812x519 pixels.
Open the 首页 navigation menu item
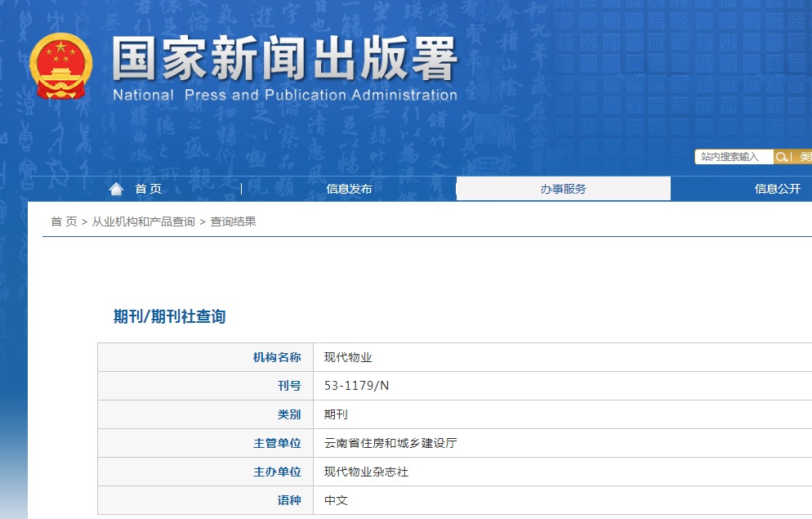tap(147, 188)
